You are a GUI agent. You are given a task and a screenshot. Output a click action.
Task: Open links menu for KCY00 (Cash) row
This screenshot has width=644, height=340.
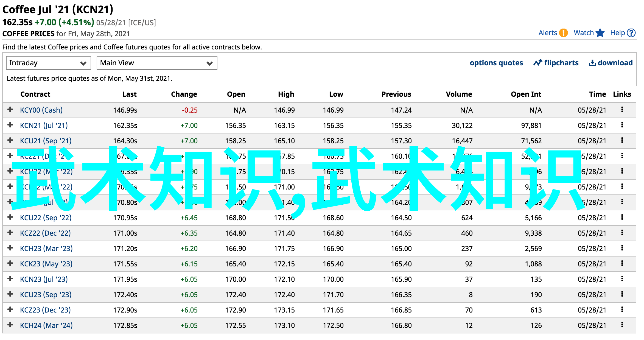[622, 110]
